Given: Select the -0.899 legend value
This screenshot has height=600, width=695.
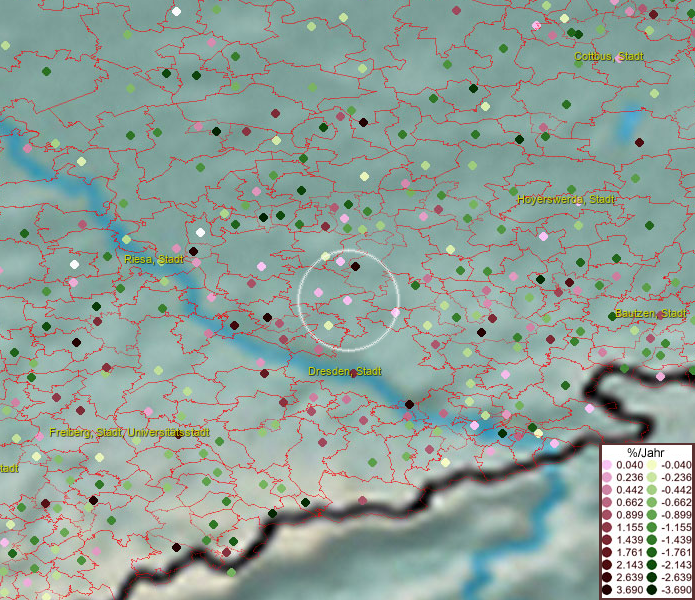Looking at the screenshot, I should (676, 515).
